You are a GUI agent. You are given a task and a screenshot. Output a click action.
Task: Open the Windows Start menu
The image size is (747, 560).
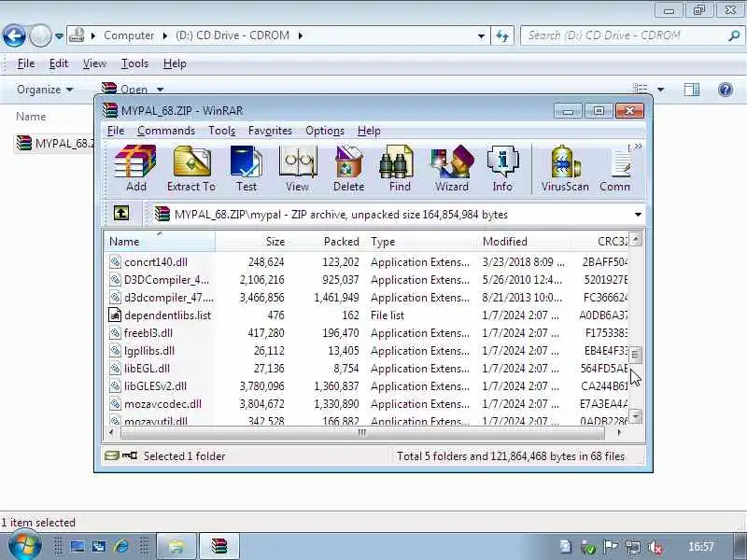24,547
